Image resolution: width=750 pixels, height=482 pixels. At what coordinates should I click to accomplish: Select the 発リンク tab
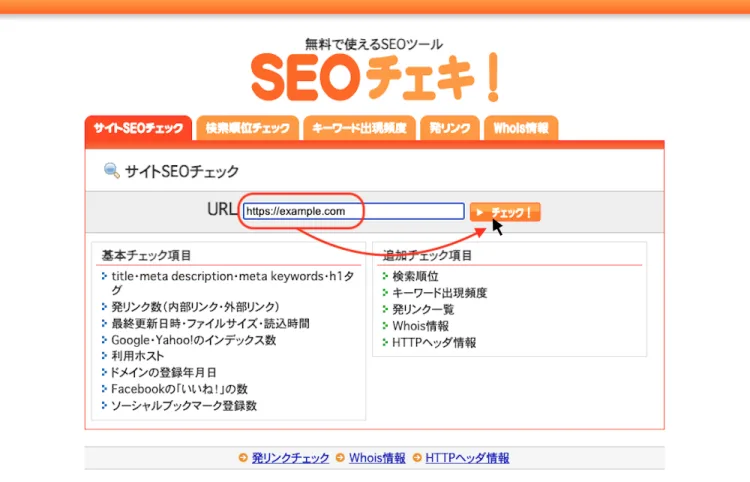tap(450, 128)
